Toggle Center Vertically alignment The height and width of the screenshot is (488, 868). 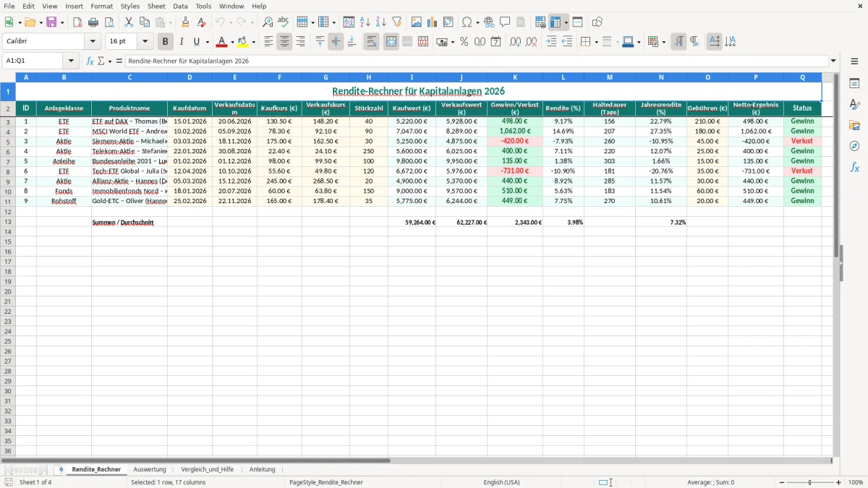pos(336,42)
